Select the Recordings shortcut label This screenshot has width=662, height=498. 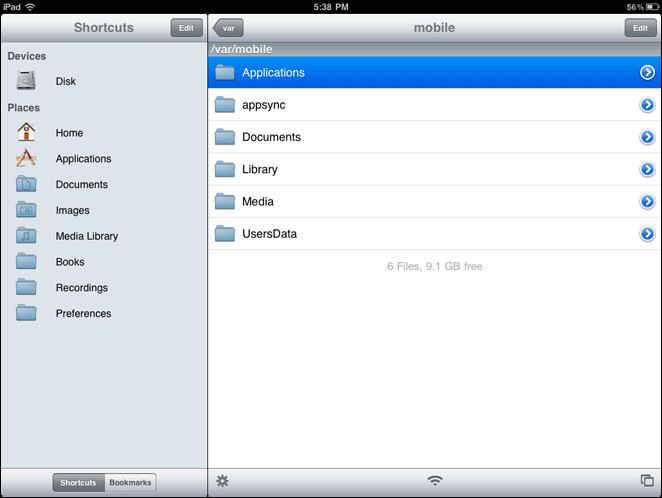82,287
